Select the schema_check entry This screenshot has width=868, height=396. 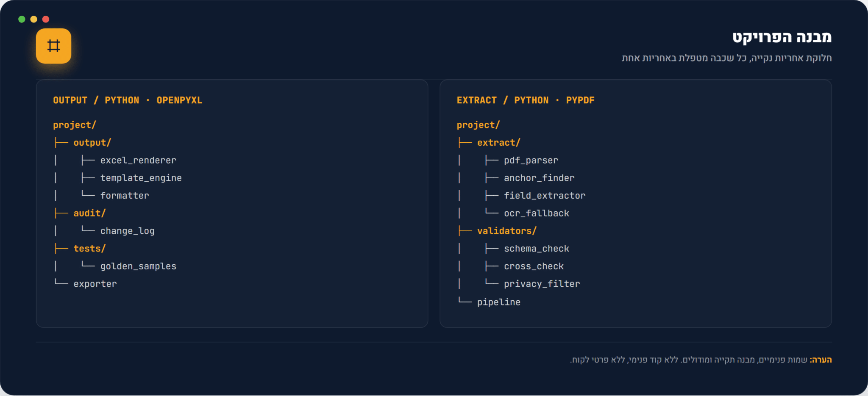tap(537, 249)
